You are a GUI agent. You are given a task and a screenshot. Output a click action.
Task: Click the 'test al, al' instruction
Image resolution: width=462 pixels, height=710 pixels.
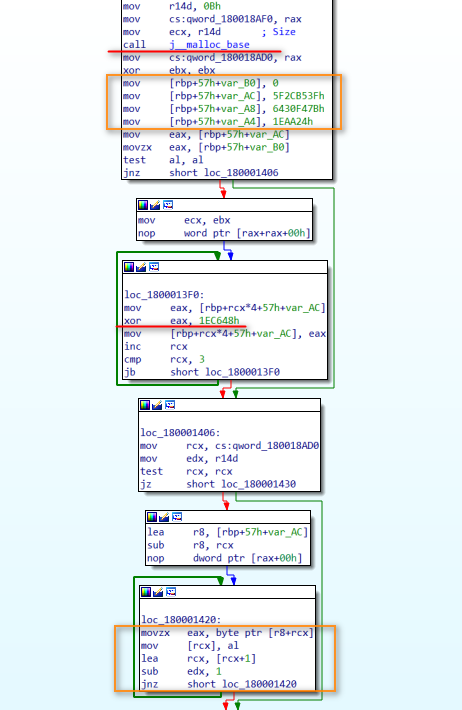click(x=163, y=160)
